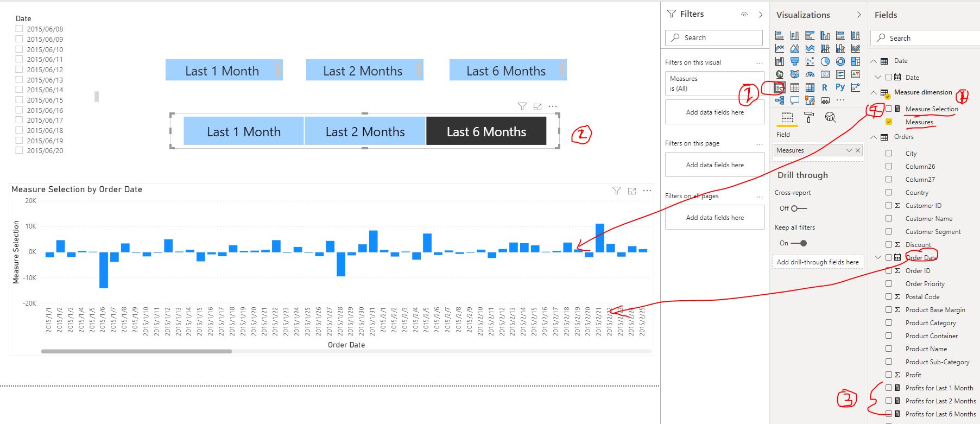Select the dark Last 6 Months slicer button
980x424 pixels.
pyautogui.click(x=486, y=131)
